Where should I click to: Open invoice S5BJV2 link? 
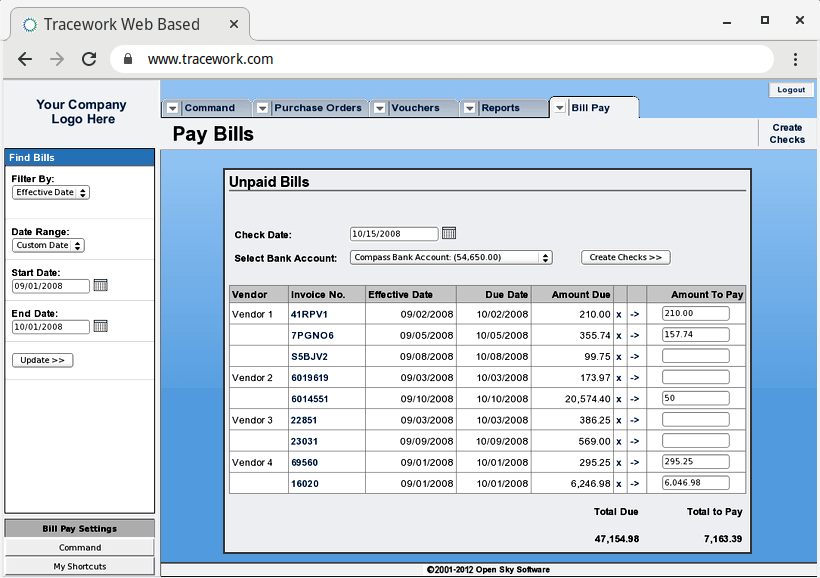pyautogui.click(x=309, y=356)
